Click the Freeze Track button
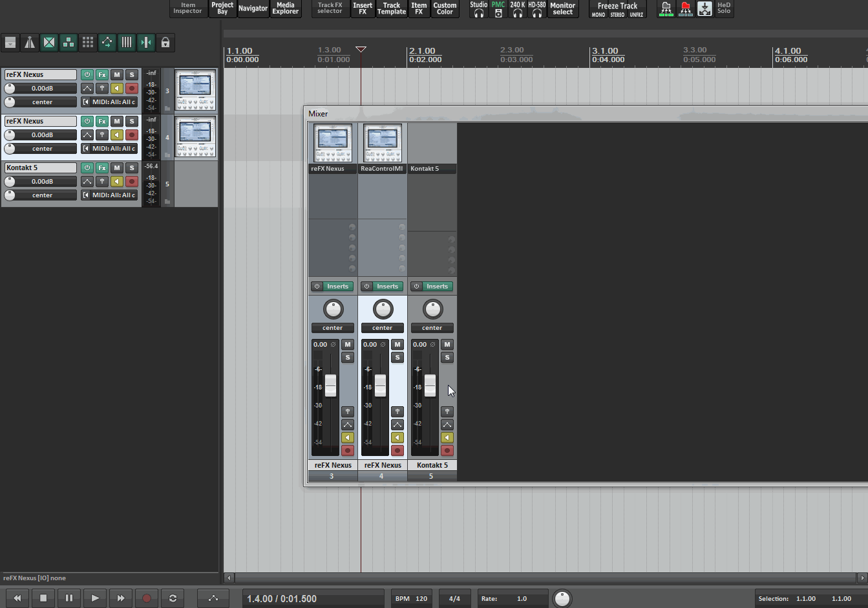The width and height of the screenshot is (868, 608). point(617,6)
